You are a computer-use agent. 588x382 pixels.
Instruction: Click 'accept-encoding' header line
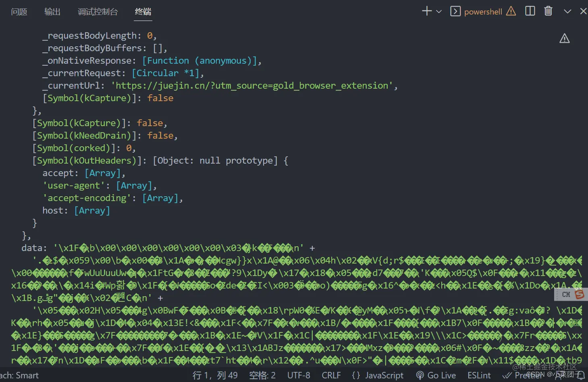(112, 198)
